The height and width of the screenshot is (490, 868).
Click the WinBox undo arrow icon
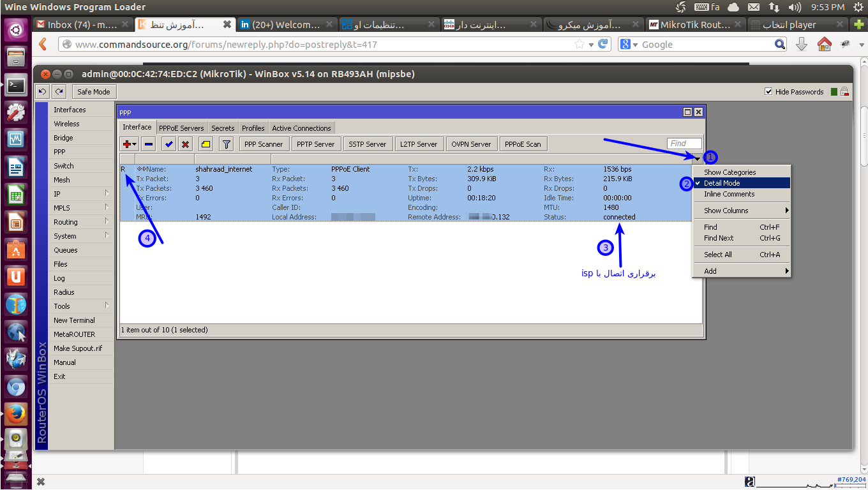[x=43, y=92]
